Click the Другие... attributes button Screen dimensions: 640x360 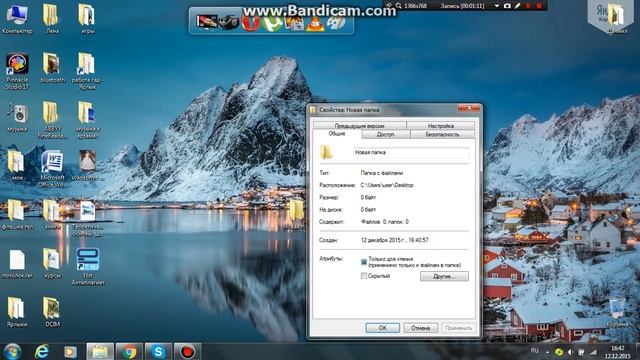pos(444,276)
